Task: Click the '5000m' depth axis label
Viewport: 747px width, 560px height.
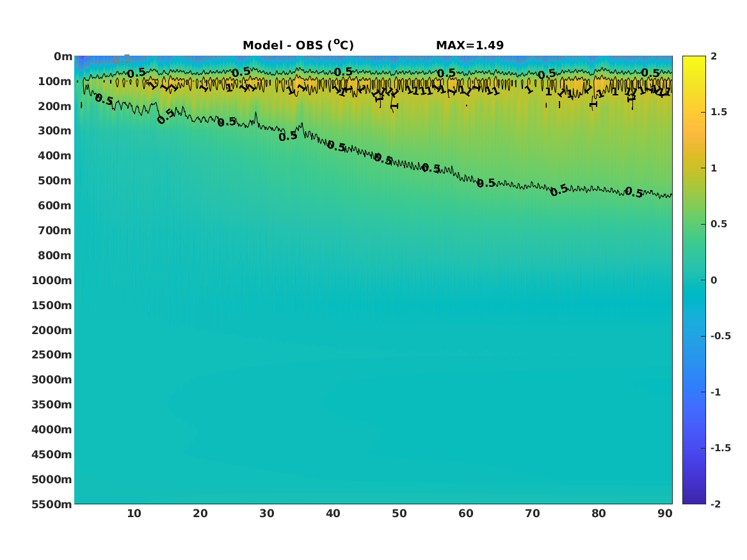Action: (52, 479)
